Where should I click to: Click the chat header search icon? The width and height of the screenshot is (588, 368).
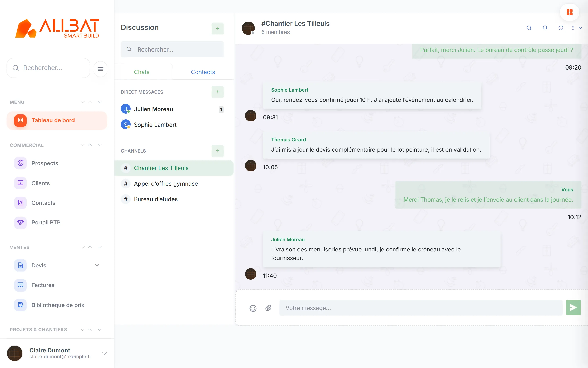pos(529,28)
